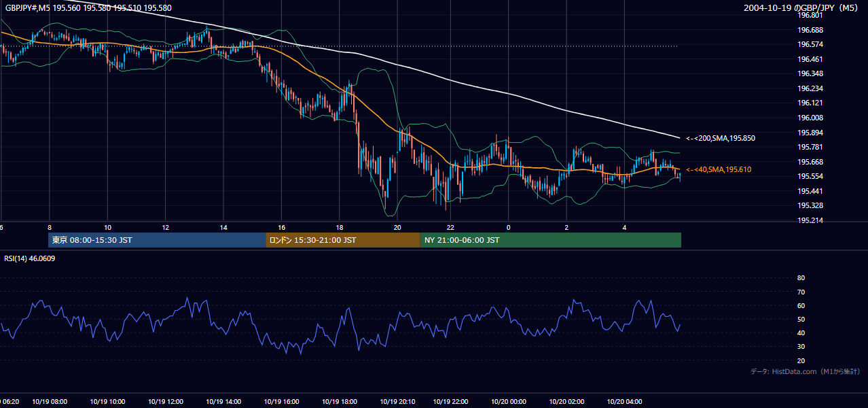This screenshot has height=408, width=868.
Task: Select the ロンドン 15:30-21:00 JST session bar
Action: [x=342, y=240]
